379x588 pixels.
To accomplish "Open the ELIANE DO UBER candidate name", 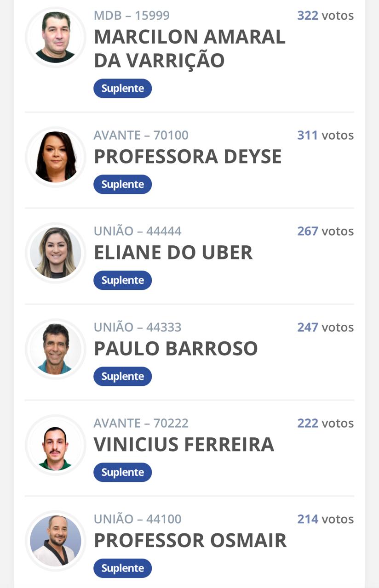I will pos(173,253).
